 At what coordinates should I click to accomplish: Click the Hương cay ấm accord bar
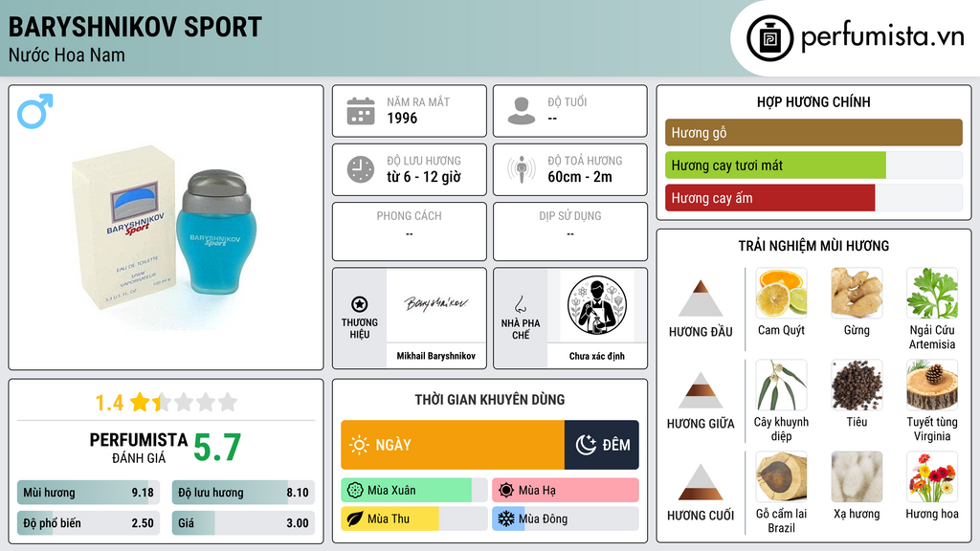click(813, 198)
